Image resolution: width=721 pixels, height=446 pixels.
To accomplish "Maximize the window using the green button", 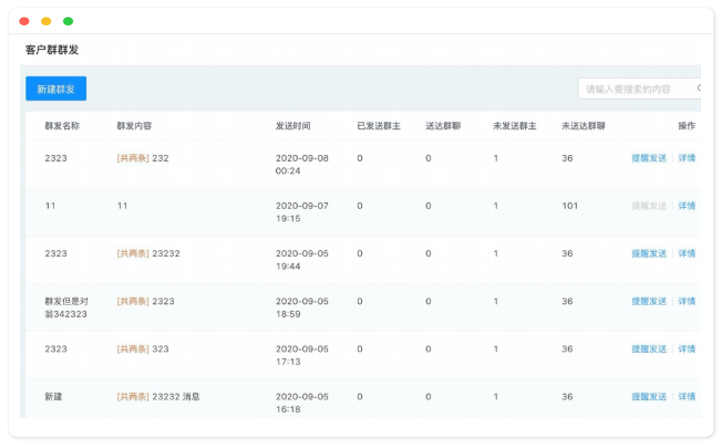I will (x=68, y=21).
